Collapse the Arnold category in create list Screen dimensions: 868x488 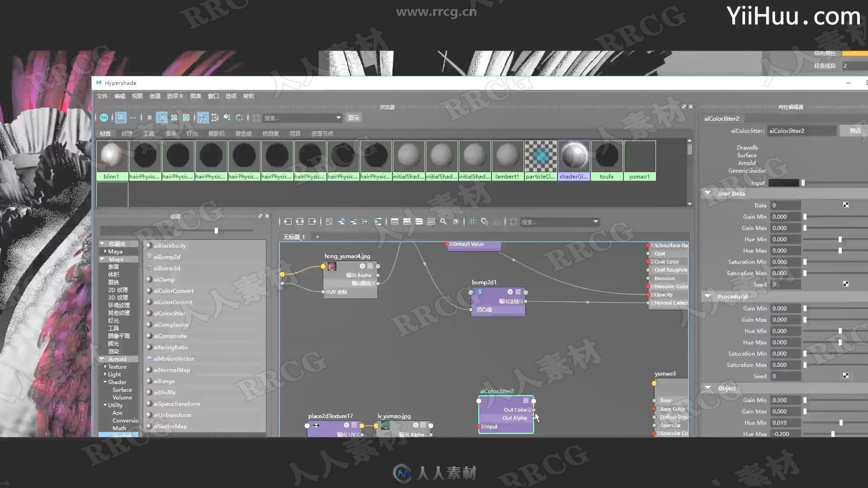point(102,359)
